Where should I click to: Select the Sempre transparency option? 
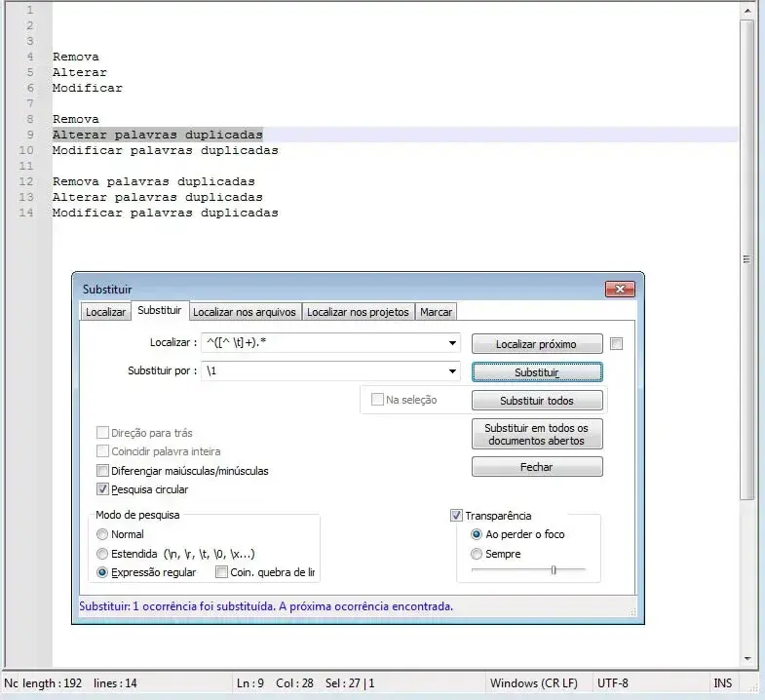coord(477,554)
